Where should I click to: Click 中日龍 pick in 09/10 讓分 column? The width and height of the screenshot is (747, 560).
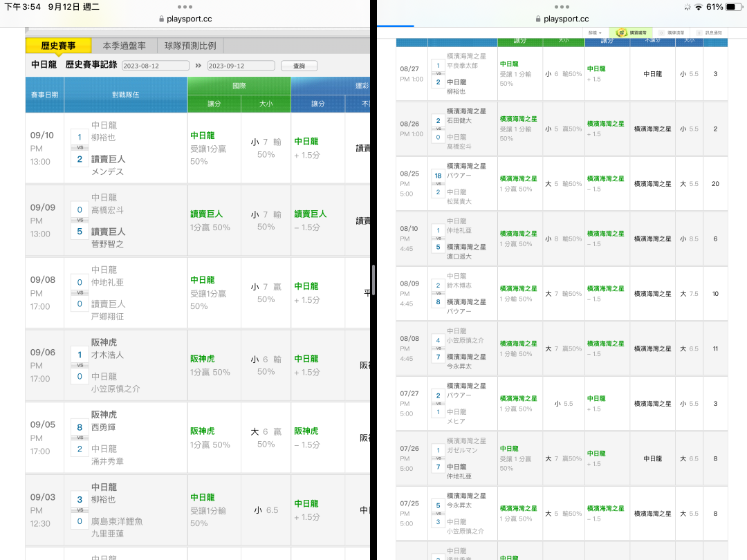coord(203,136)
